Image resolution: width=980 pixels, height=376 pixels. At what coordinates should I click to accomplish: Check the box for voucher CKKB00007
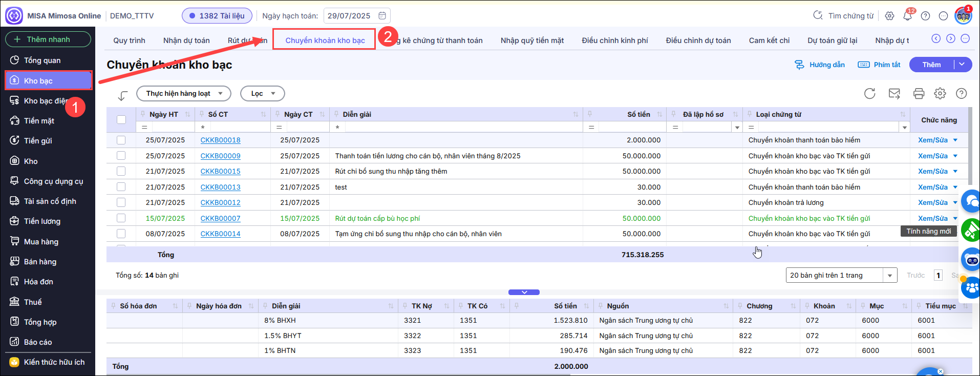tap(121, 218)
